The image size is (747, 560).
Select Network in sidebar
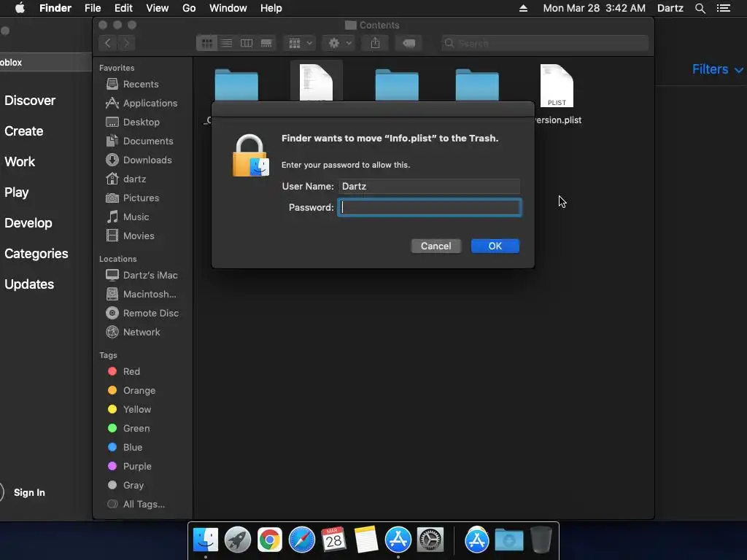tap(133, 332)
